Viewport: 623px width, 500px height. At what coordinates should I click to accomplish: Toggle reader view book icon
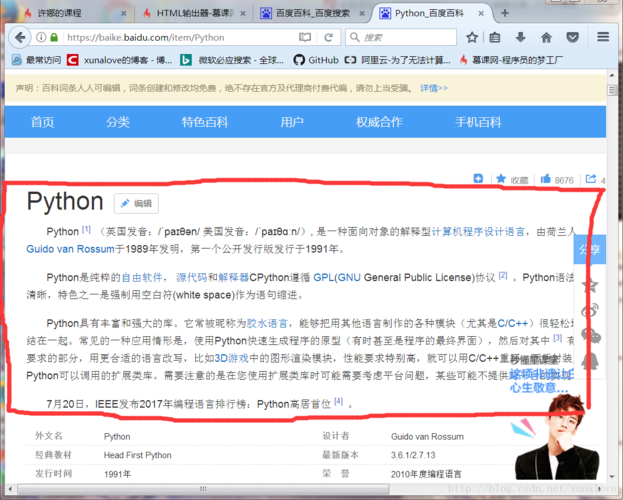305,37
